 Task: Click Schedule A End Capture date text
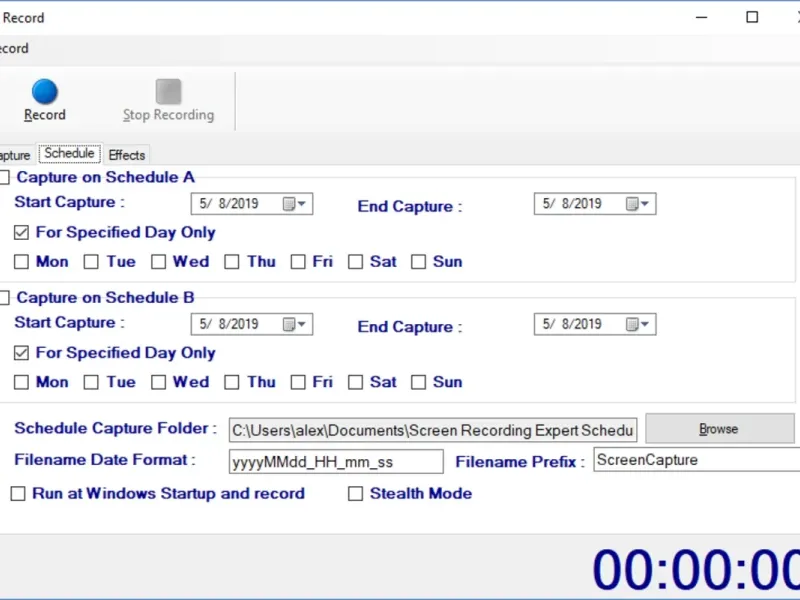[572, 204]
